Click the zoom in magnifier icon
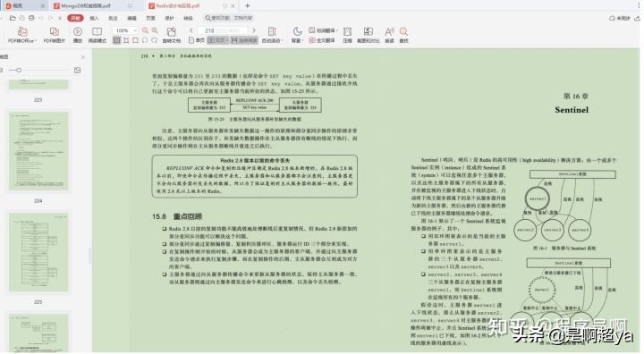Screen dimensions: 644x354 click(155, 30)
